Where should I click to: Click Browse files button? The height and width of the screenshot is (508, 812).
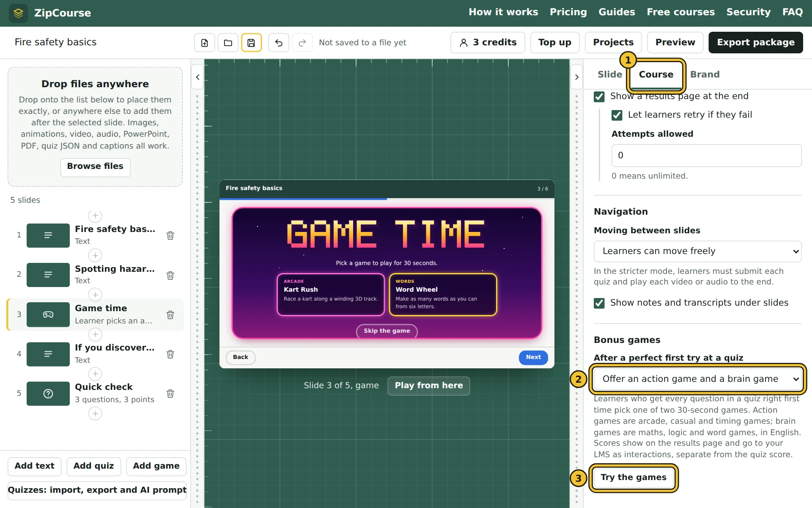pyautogui.click(x=95, y=167)
